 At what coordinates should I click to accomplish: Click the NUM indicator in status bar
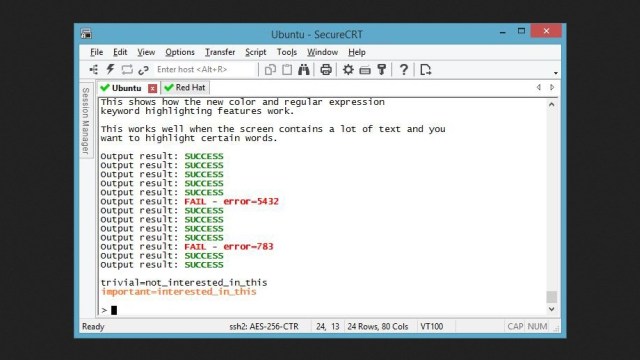tap(537, 327)
